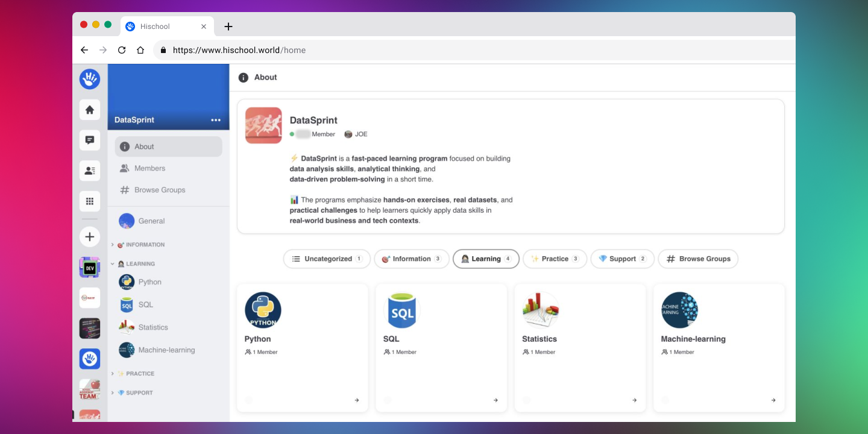Open the chat messages icon
This screenshot has width=868, height=434.
point(90,140)
